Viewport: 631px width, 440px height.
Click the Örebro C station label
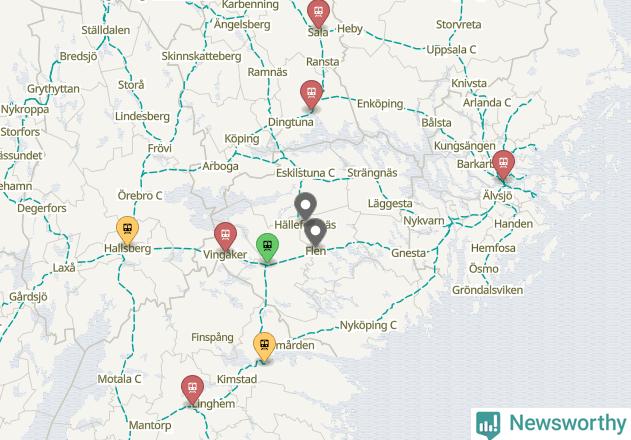[140, 195]
